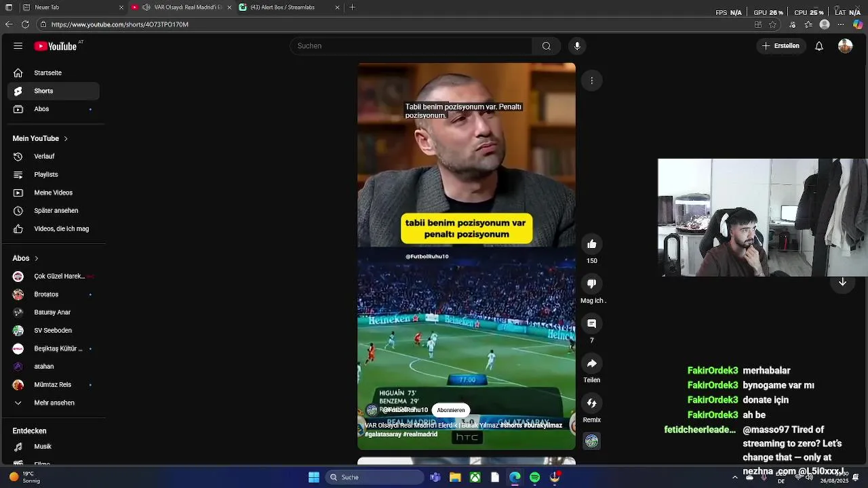Close the Neuer Tab tab
Viewport: 868px width, 488px height.
pyautogui.click(x=121, y=7)
